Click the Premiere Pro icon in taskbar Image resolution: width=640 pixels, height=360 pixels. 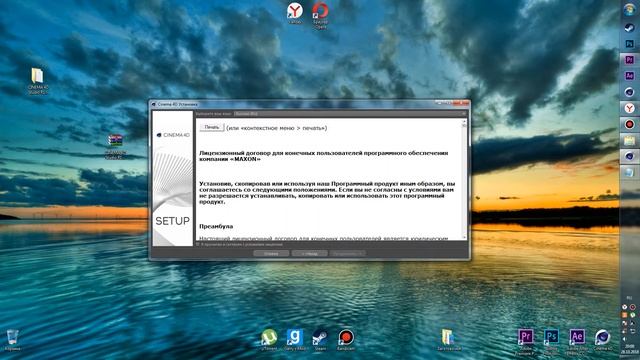click(x=629, y=60)
